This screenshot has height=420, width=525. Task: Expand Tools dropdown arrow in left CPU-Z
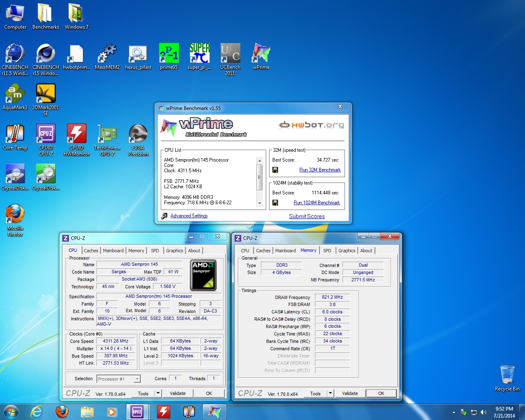158,393
